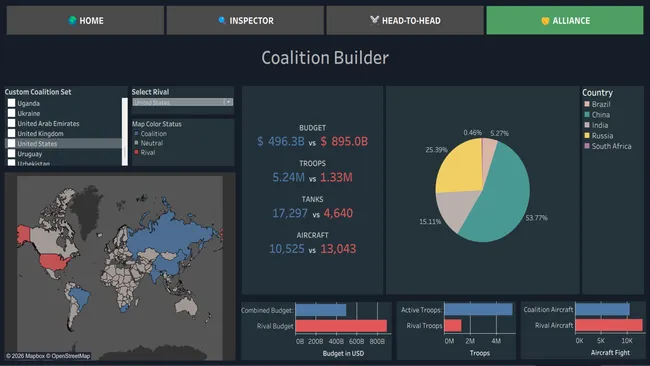
Task: Open the HOME tab
Action: tap(85, 20)
